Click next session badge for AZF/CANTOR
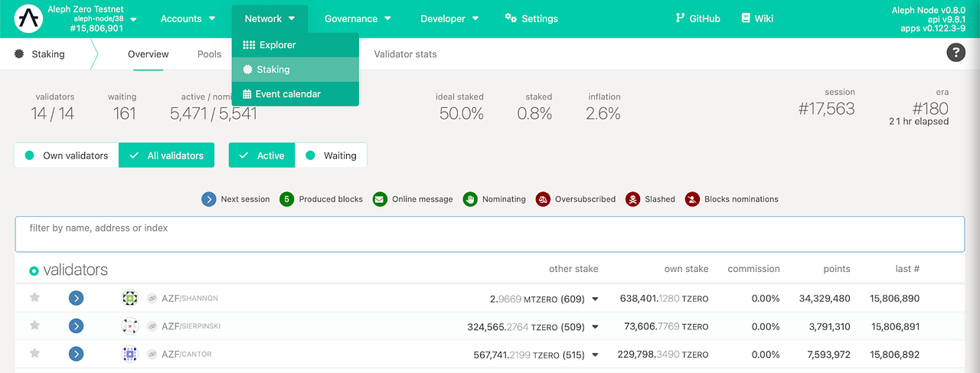The image size is (980, 373). click(x=76, y=355)
